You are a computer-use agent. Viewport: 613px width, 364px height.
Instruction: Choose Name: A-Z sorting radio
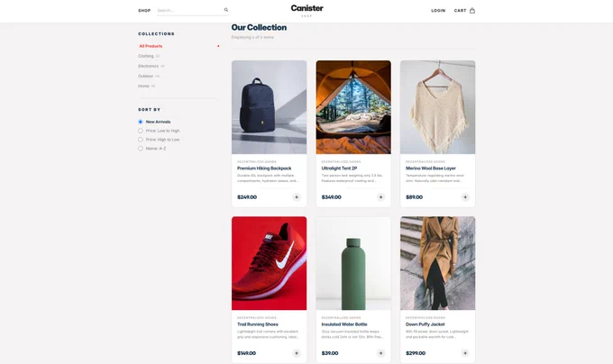pyautogui.click(x=141, y=149)
